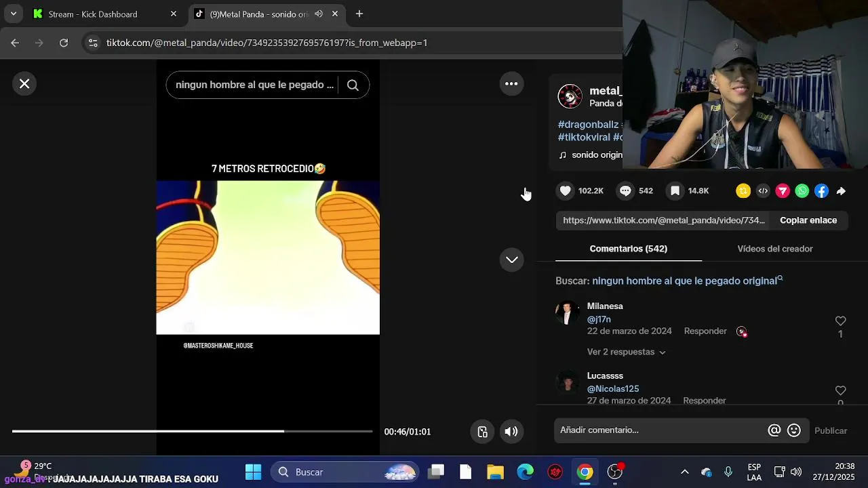The image size is (868, 488).
Task: Open a new browser tab
Action: point(359,14)
